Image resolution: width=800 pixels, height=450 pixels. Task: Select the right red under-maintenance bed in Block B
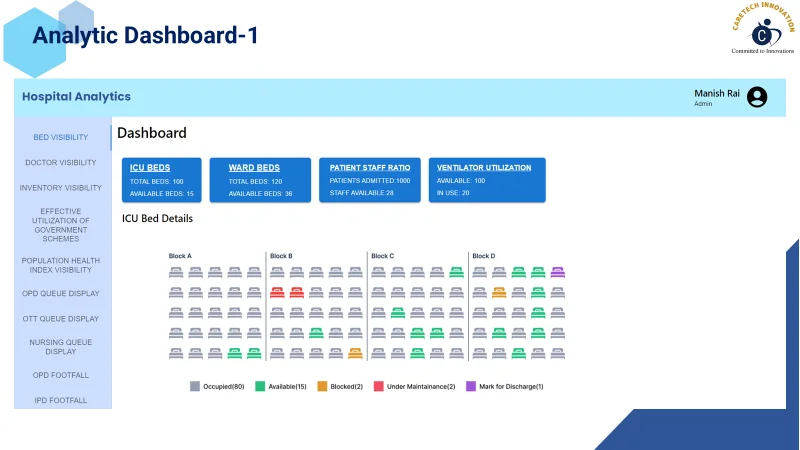coord(296,292)
